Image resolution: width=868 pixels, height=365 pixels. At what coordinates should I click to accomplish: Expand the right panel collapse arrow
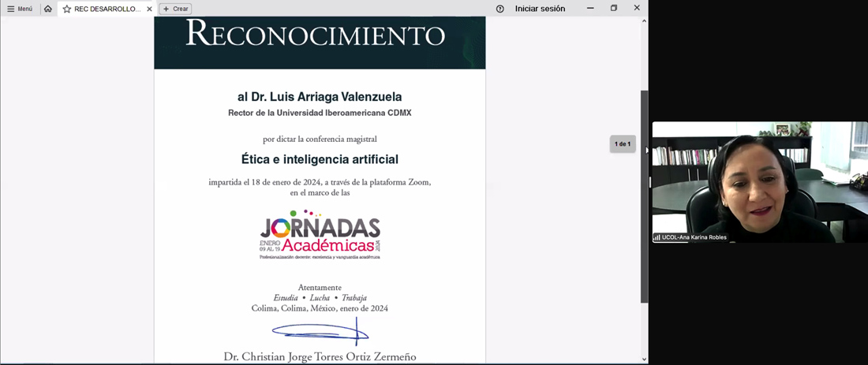tap(646, 149)
